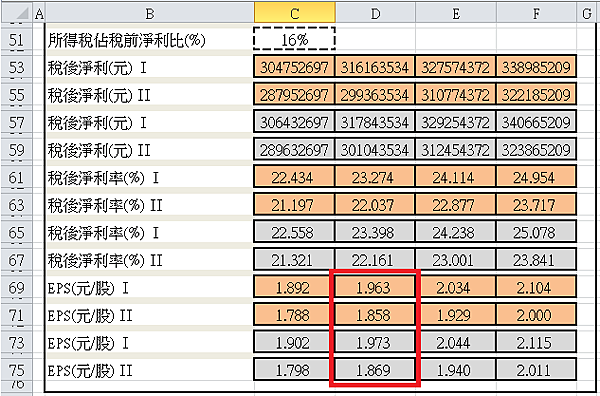Screen dimensions: 600x396
Task: Select row header 61
Action: click(16, 178)
